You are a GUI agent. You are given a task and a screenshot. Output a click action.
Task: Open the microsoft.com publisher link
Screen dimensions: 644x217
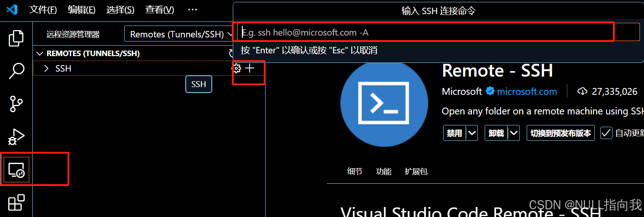tap(527, 92)
